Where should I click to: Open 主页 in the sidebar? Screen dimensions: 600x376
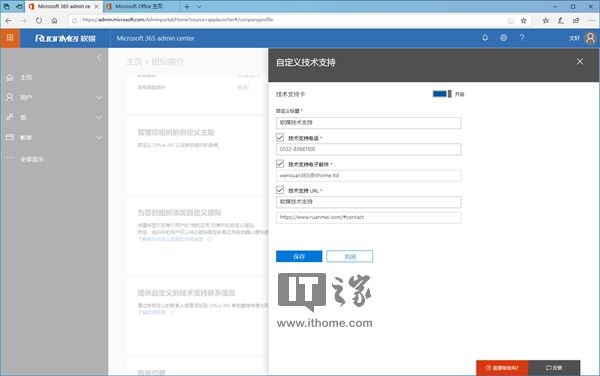pyautogui.click(x=26, y=78)
